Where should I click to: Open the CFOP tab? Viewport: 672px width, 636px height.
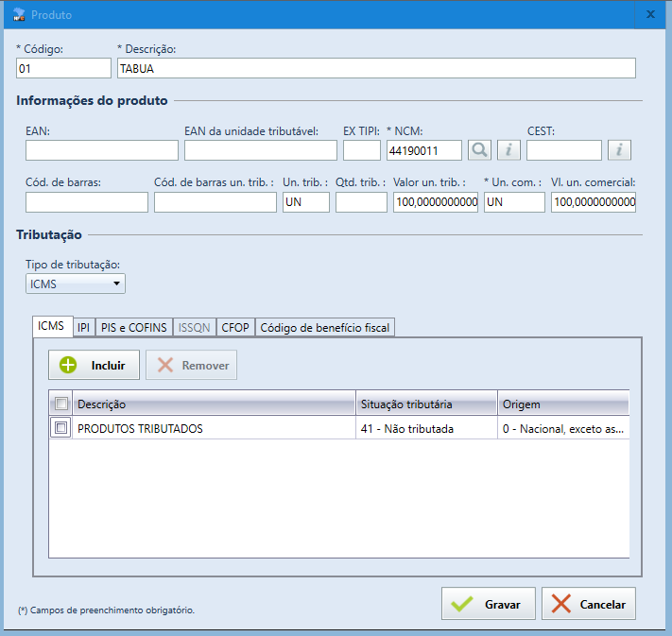point(235,327)
